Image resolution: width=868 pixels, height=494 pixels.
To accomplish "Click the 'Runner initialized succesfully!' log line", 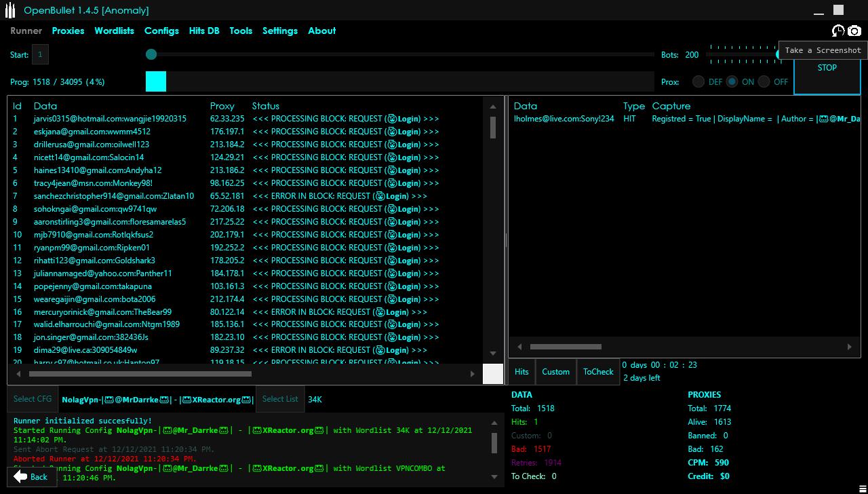I will click(x=83, y=421).
